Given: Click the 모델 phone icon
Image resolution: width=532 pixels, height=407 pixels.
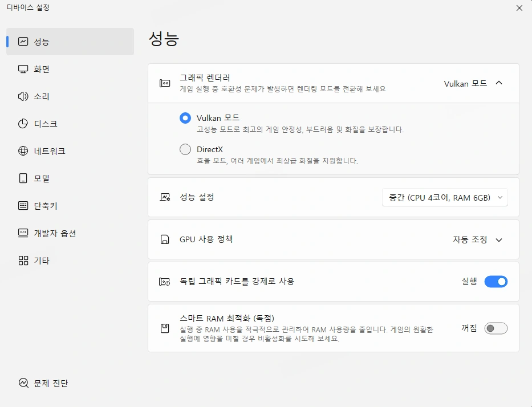Looking at the screenshot, I should click(x=23, y=178).
